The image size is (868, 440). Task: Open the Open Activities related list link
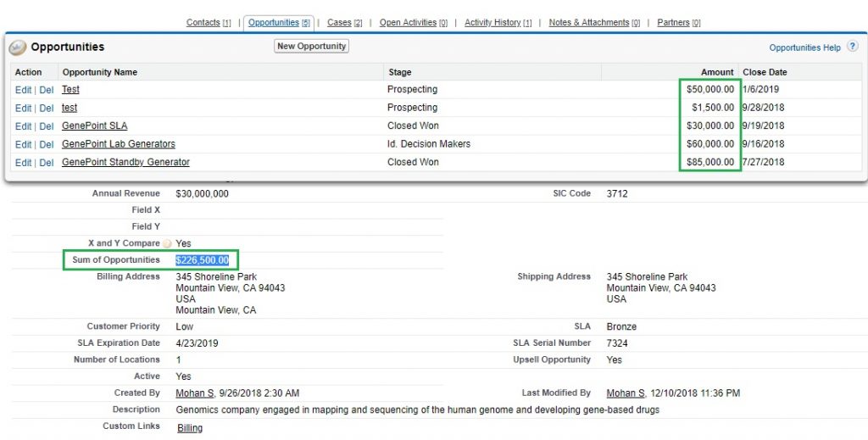click(414, 23)
